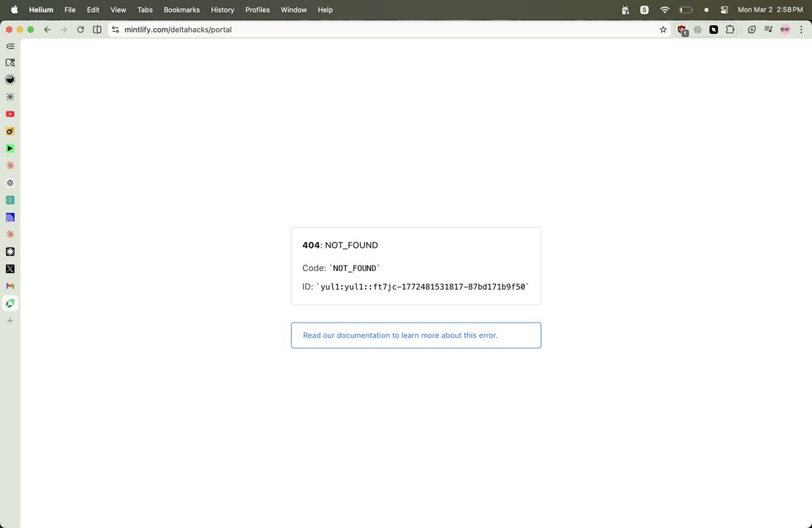Screen dimensions: 812x528
Task: Open Wi-Fi status in menu bar
Action: (x=665, y=10)
